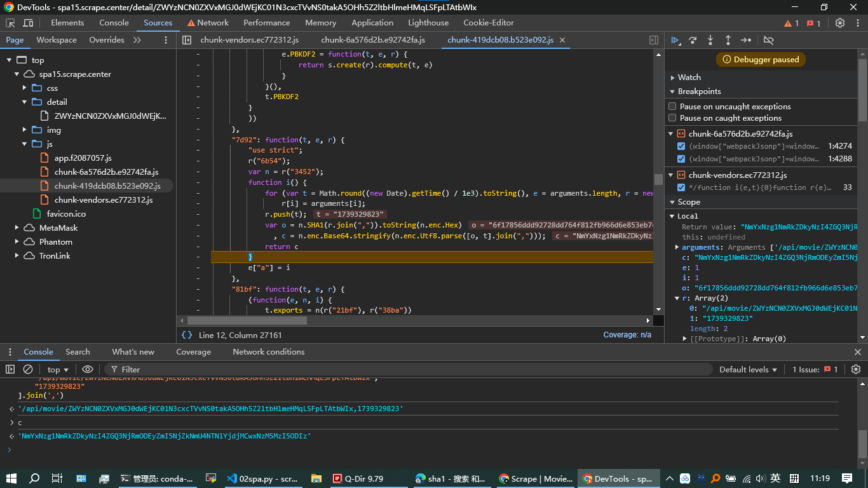The height and width of the screenshot is (488, 868).
Task: Enable Pause on uncaught exceptions
Action: point(672,106)
